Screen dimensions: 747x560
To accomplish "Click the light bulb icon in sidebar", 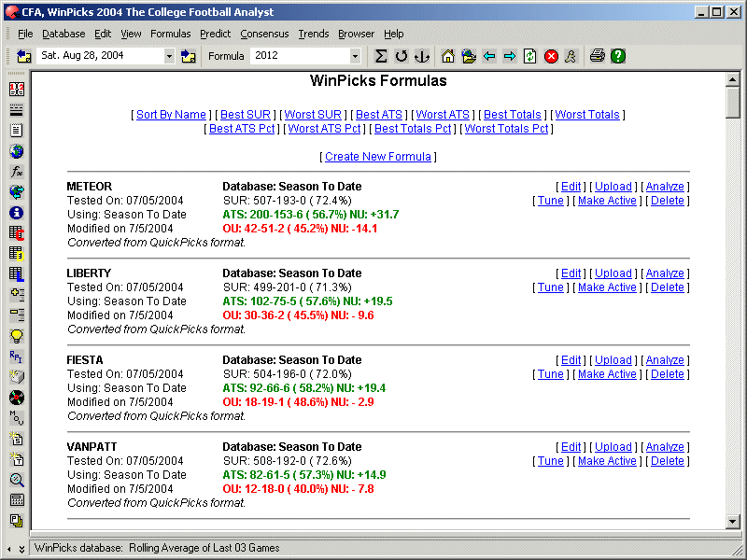I will pos(17,336).
